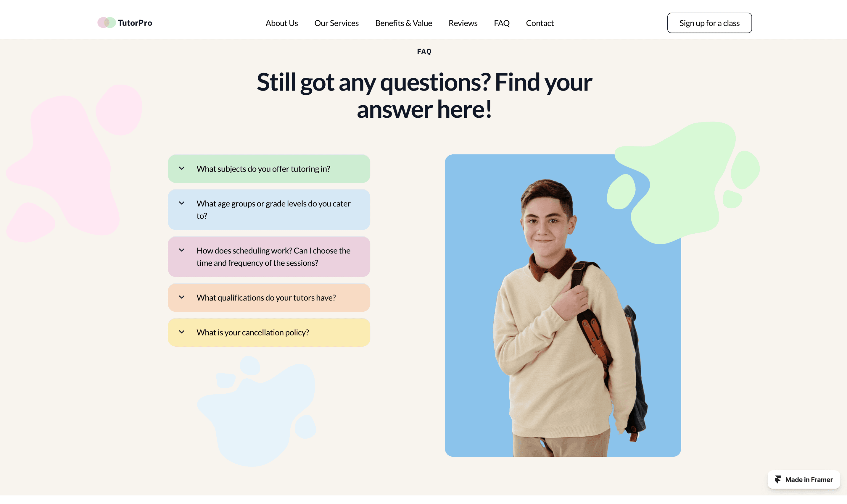This screenshot has height=504, width=847.
Task: Click the student with backpack photo
Action: tap(563, 306)
